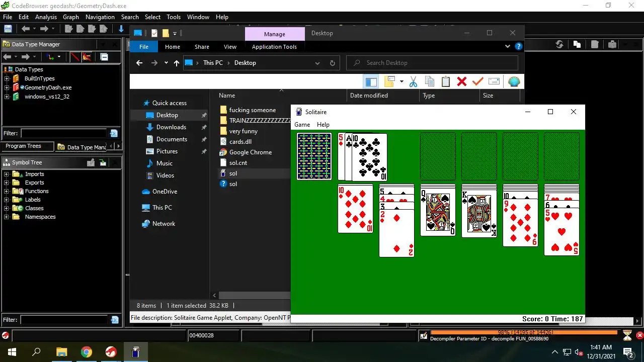Click the Solitaire face-down deck
This screenshot has width=644, height=362.
(x=314, y=156)
